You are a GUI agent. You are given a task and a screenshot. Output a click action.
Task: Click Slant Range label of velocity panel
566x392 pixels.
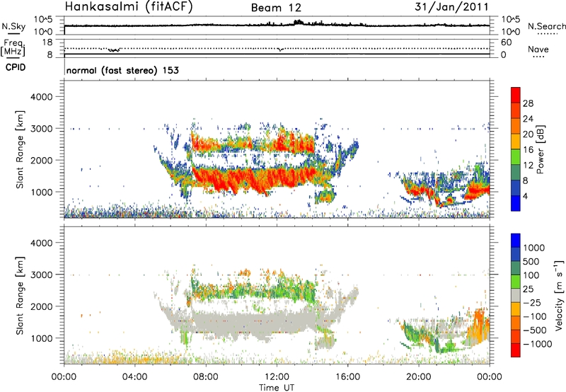pyautogui.click(x=20, y=296)
